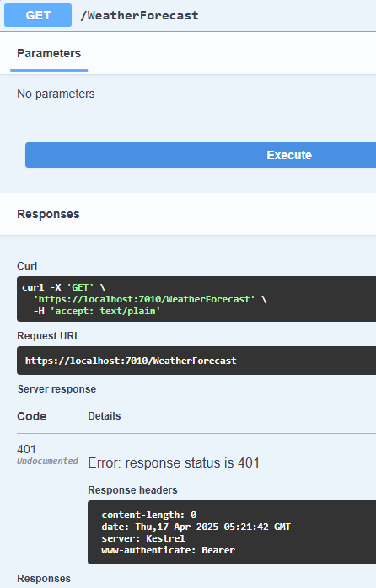Click the www-authenticate: Bearer header line
The height and width of the screenshot is (588, 376).
168,550
